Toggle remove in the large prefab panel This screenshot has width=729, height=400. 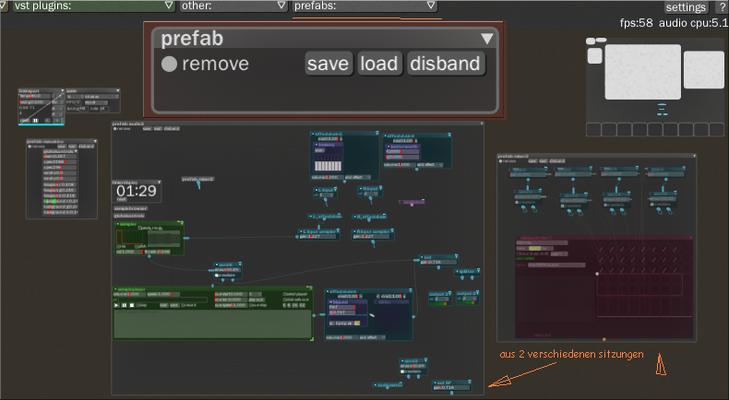(x=169, y=64)
